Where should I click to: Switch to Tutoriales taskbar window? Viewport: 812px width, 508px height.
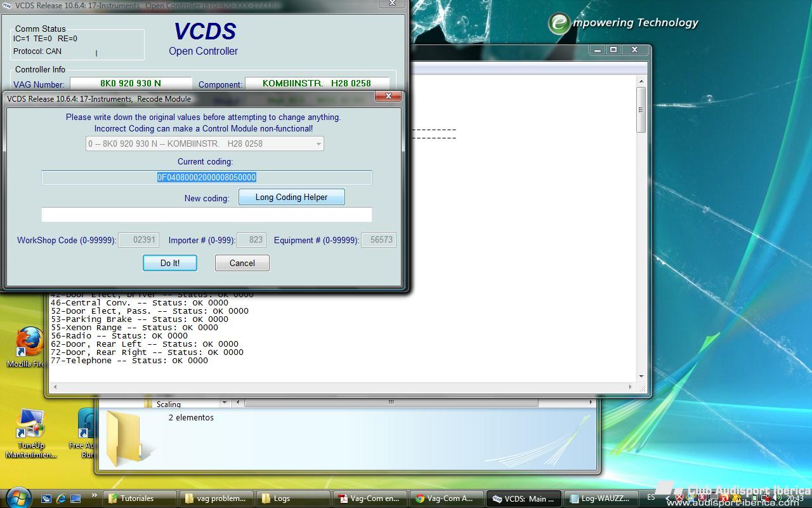tap(140, 498)
